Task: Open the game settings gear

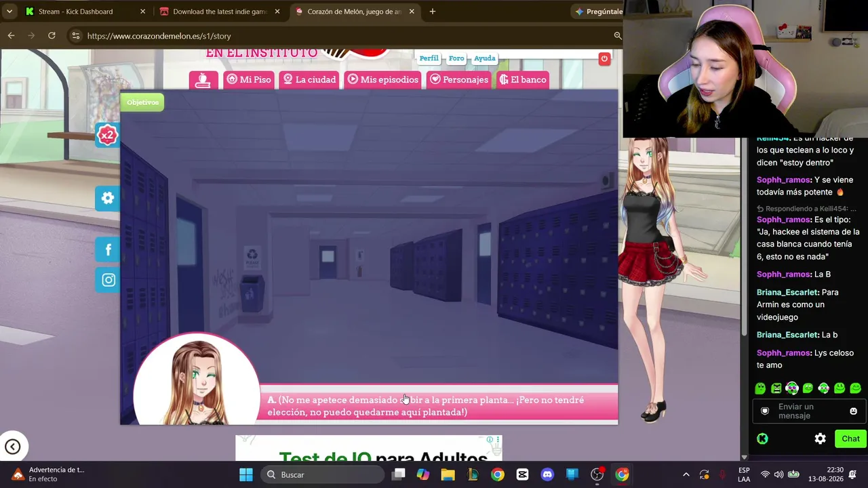Action: point(108,198)
